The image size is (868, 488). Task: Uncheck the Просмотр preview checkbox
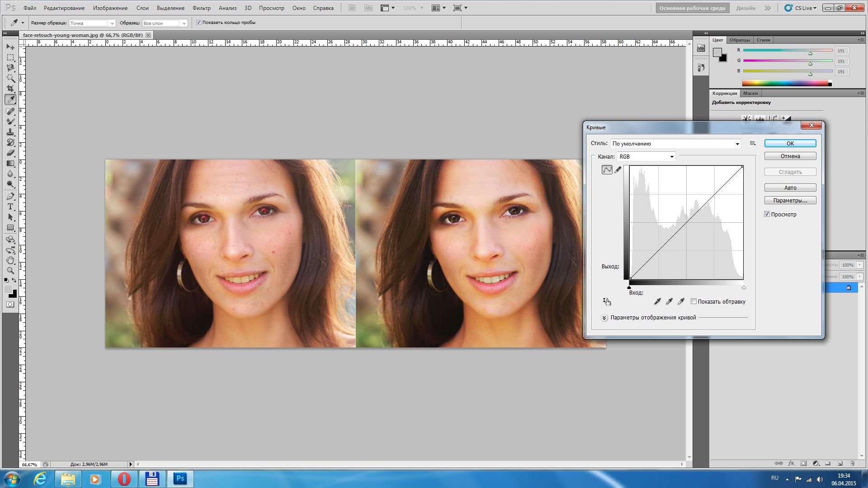point(767,214)
